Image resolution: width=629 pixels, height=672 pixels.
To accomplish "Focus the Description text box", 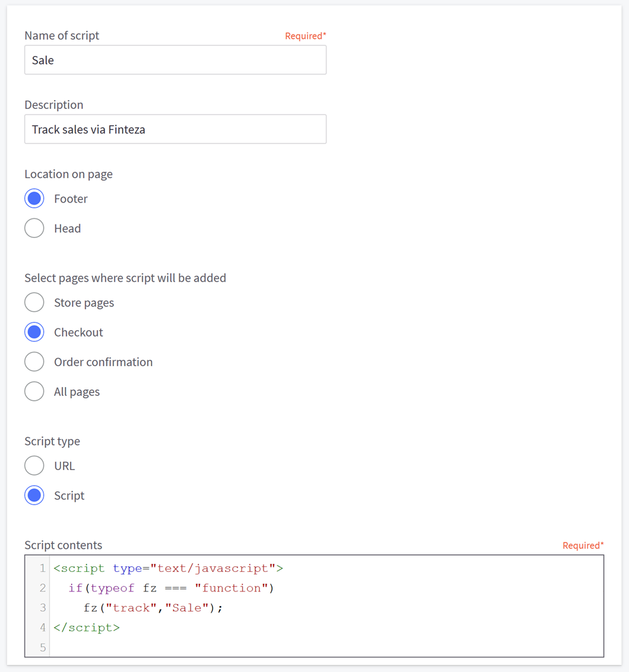I will (175, 130).
